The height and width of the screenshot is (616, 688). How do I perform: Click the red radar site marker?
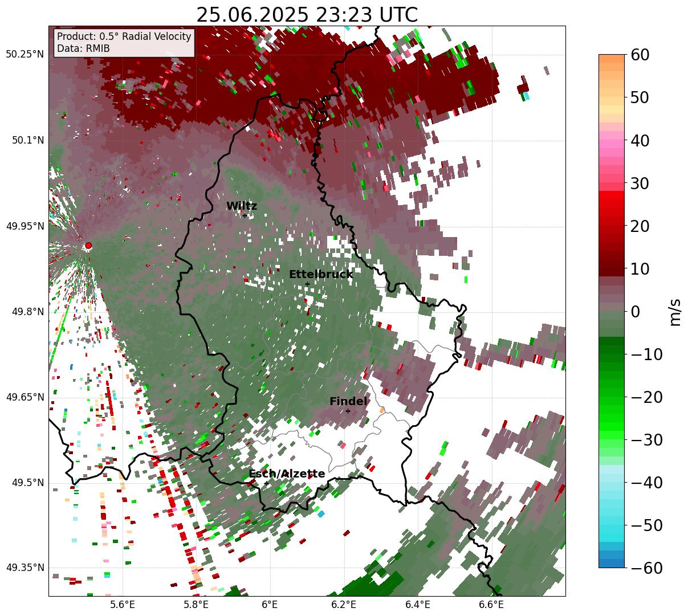pyautogui.click(x=88, y=246)
